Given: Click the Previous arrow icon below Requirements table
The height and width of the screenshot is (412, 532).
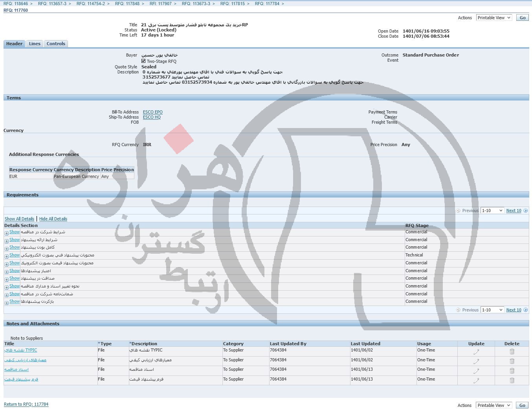Looking at the screenshot, I should tap(458, 310).
